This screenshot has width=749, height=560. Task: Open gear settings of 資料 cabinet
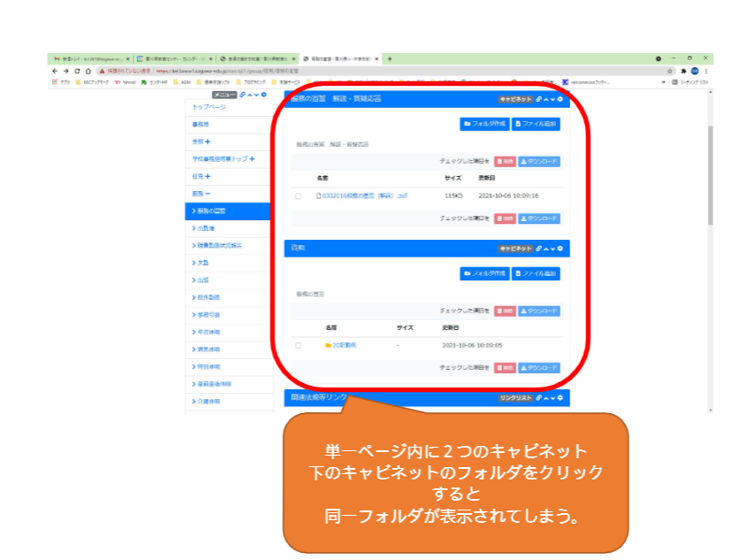(x=560, y=249)
